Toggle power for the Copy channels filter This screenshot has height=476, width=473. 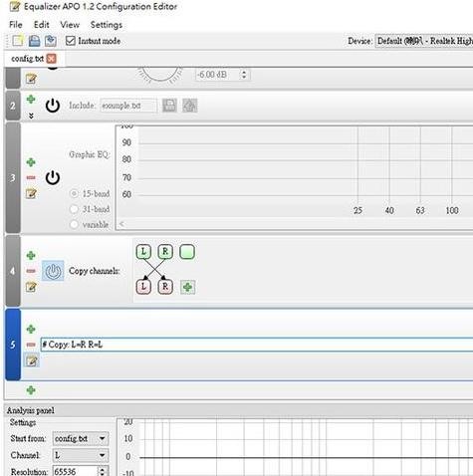[53, 271]
